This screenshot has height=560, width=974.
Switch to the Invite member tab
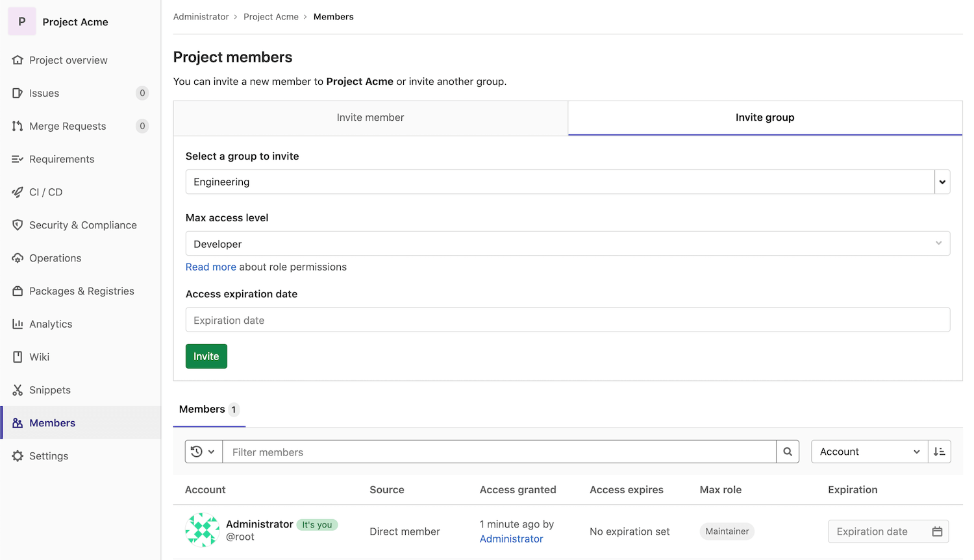pos(370,117)
